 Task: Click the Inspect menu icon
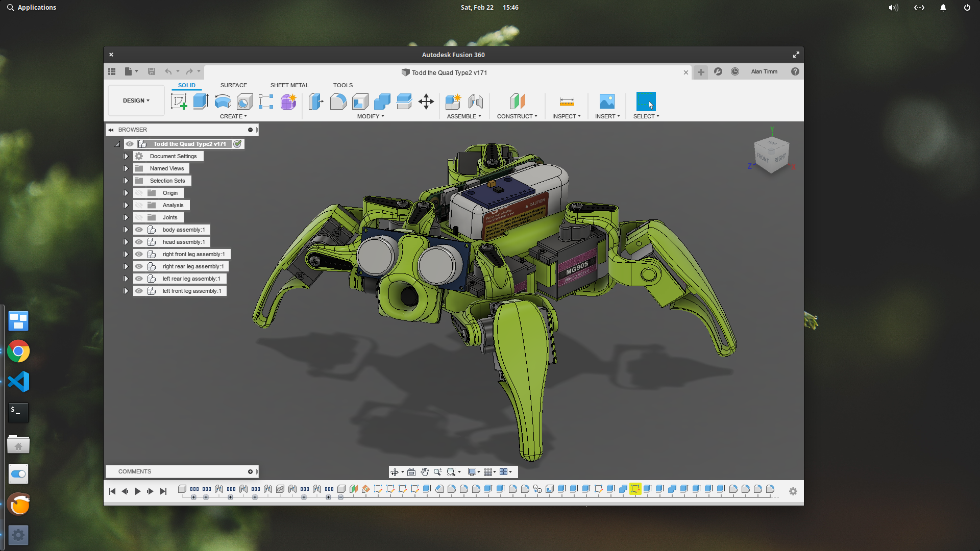pos(566,102)
